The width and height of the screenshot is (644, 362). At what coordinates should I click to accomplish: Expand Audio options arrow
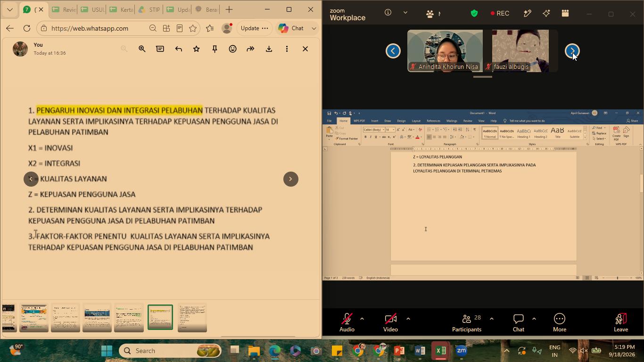[x=362, y=319]
